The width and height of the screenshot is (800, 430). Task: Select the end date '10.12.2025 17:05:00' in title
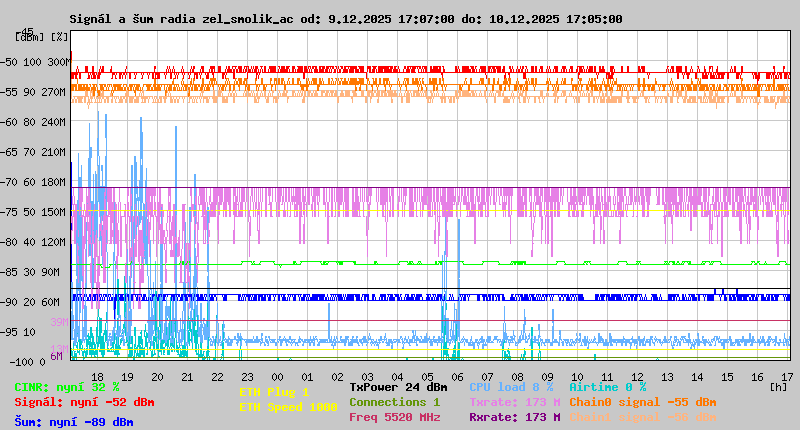(556, 19)
